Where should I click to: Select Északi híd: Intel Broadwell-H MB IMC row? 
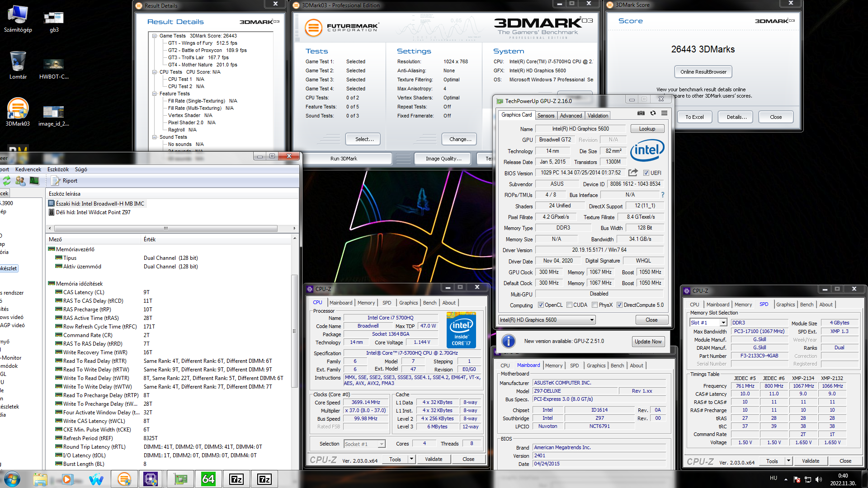coord(96,204)
